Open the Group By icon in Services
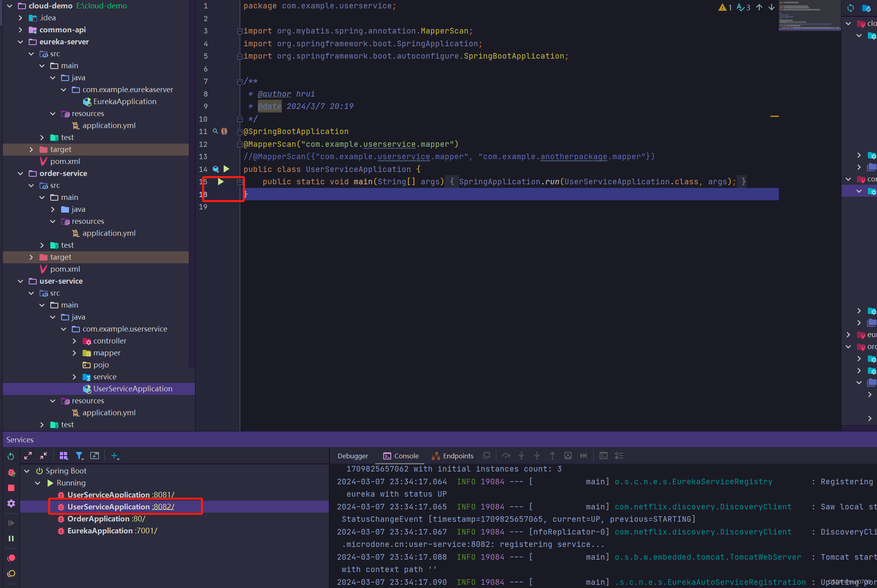 [x=63, y=456]
